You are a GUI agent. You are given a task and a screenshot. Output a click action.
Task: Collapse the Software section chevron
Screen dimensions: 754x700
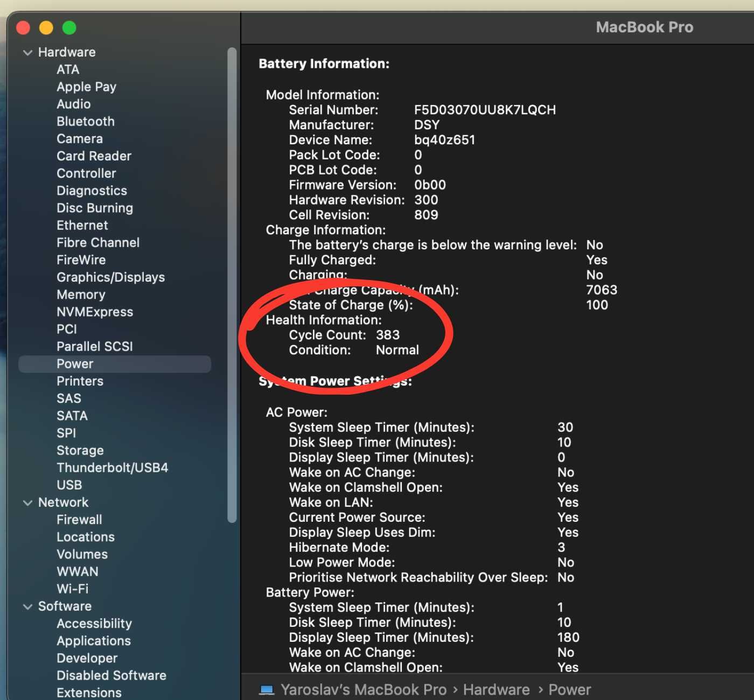[28, 607]
